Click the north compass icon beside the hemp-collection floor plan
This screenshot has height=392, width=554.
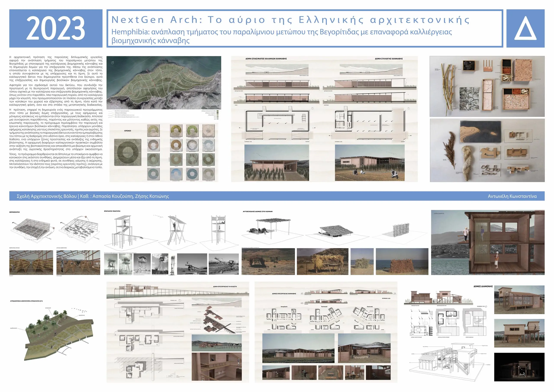coord(409,108)
